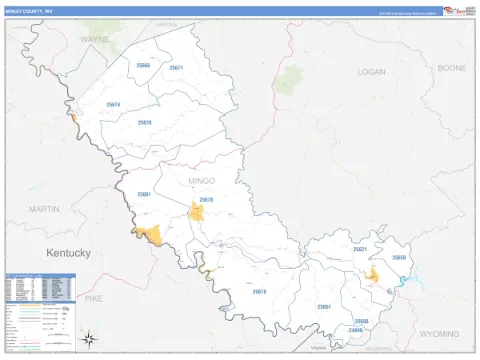Select ZIP code label 25666

tap(143, 65)
